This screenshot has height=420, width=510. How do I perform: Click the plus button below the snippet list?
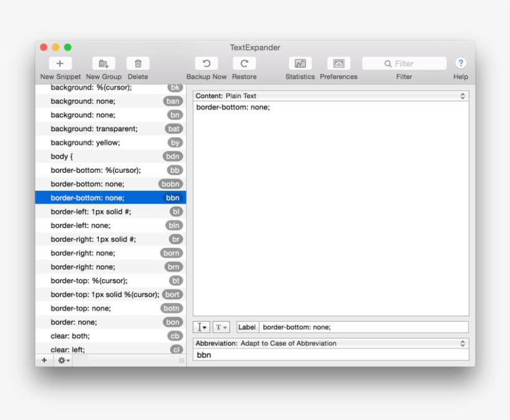44,360
